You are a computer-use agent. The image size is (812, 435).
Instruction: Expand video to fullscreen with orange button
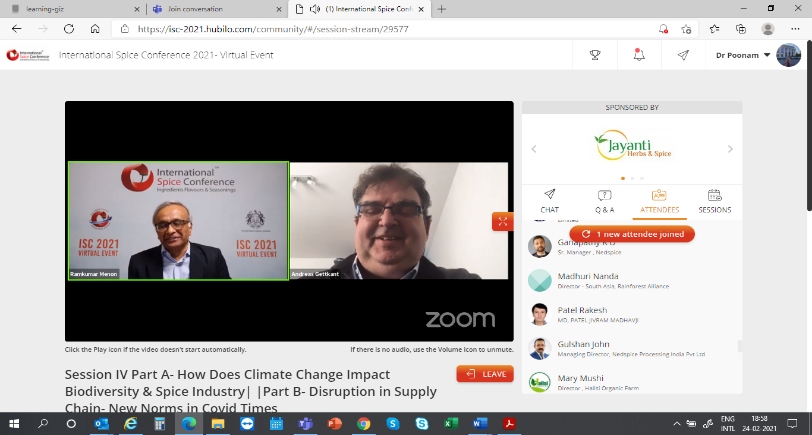click(x=502, y=221)
